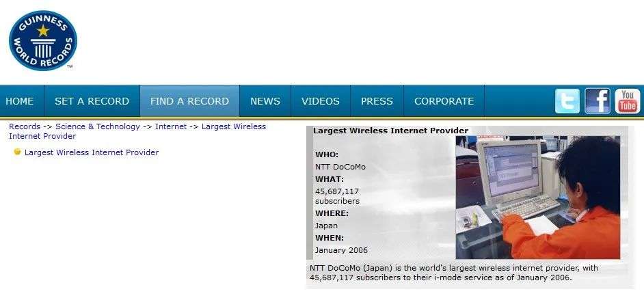Image resolution: width=644 pixels, height=298 pixels.
Task: Click the WHERE: label
Action: [332, 213]
